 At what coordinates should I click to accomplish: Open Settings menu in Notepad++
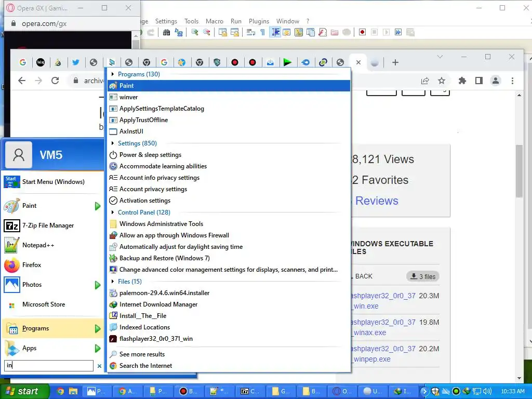pyautogui.click(x=166, y=21)
